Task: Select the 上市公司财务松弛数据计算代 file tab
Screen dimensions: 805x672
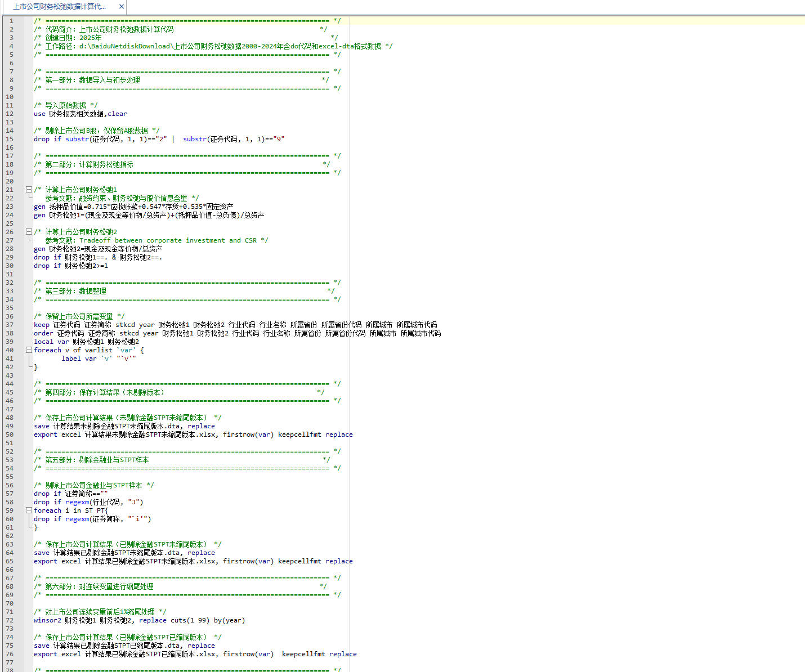Action: click(59, 7)
